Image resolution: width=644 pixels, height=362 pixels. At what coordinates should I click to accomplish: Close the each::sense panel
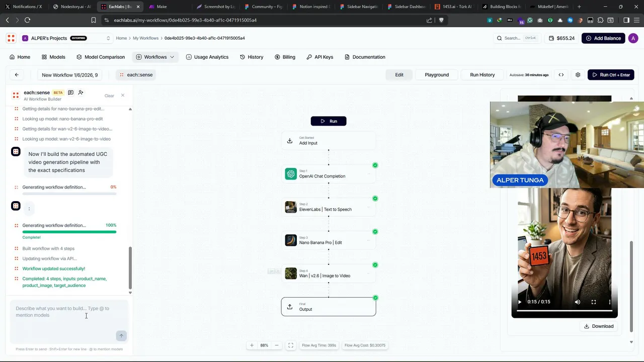122,95
